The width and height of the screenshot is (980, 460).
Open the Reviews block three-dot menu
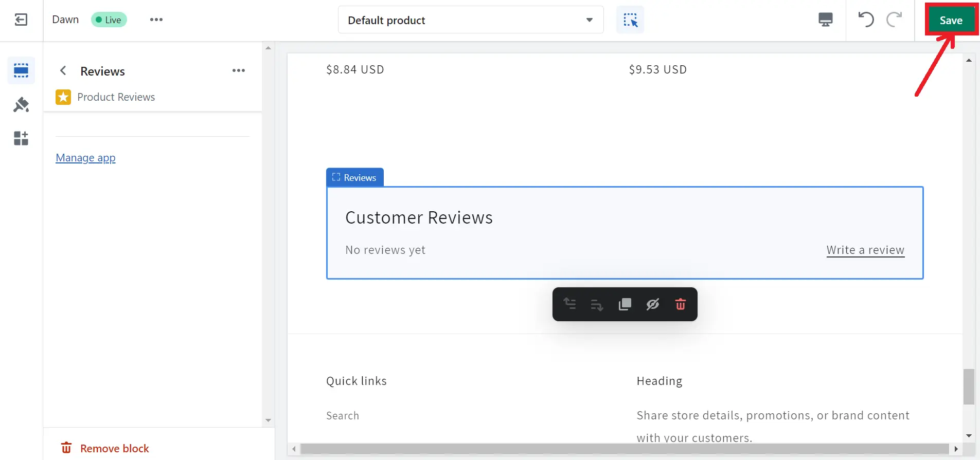tap(239, 70)
